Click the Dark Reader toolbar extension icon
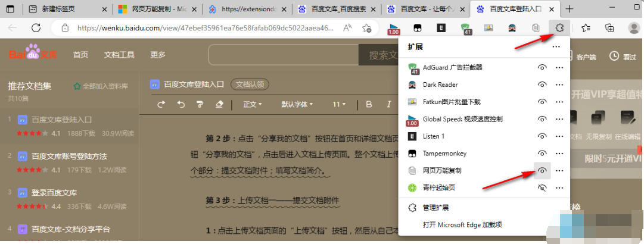 tap(512, 28)
